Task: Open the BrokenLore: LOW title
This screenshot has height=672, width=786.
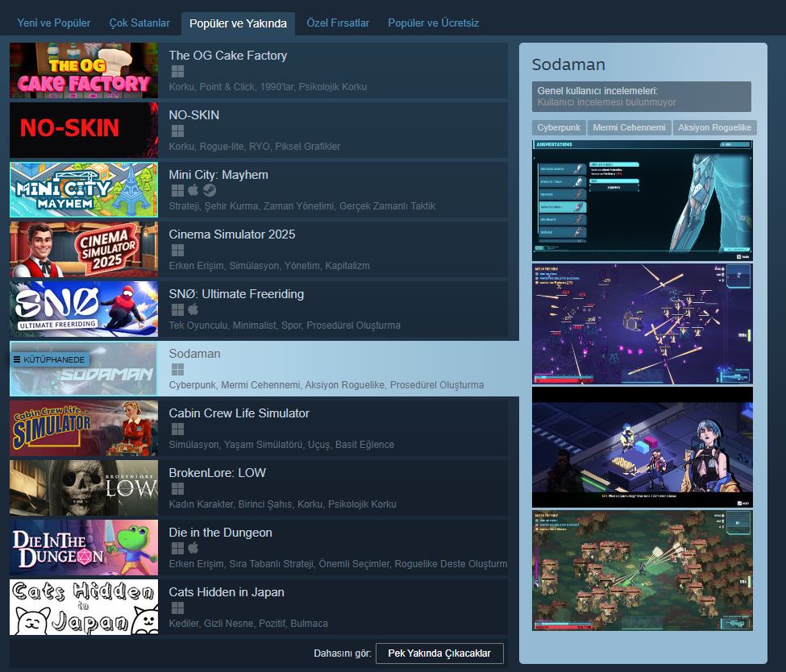Action: coord(218,472)
